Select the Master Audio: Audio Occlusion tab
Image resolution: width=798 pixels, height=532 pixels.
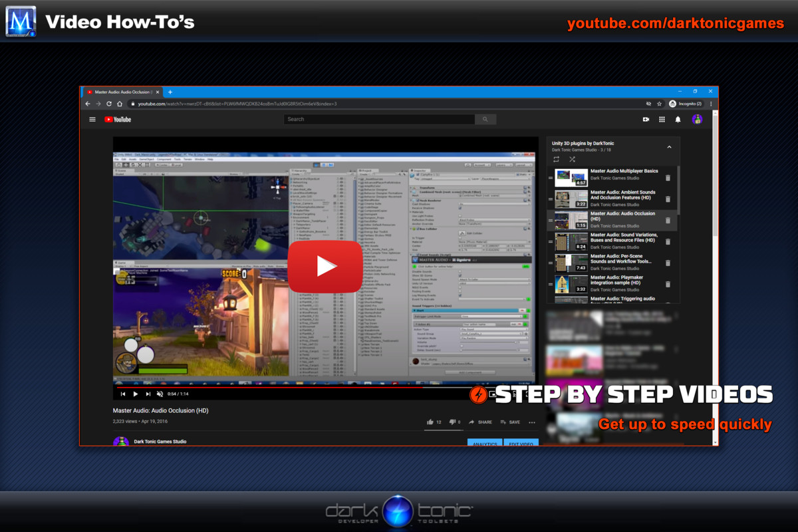tap(123, 92)
